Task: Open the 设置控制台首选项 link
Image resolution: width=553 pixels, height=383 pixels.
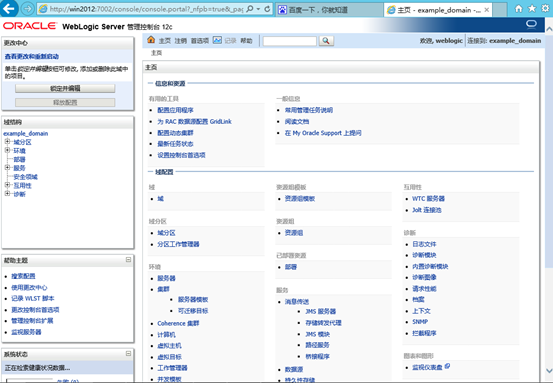Action: [181, 155]
